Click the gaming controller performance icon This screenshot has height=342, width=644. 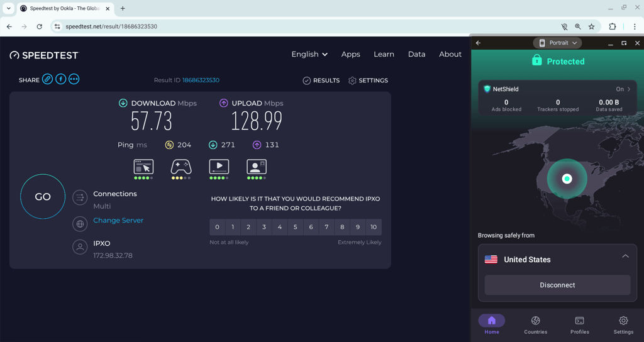click(181, 167)
